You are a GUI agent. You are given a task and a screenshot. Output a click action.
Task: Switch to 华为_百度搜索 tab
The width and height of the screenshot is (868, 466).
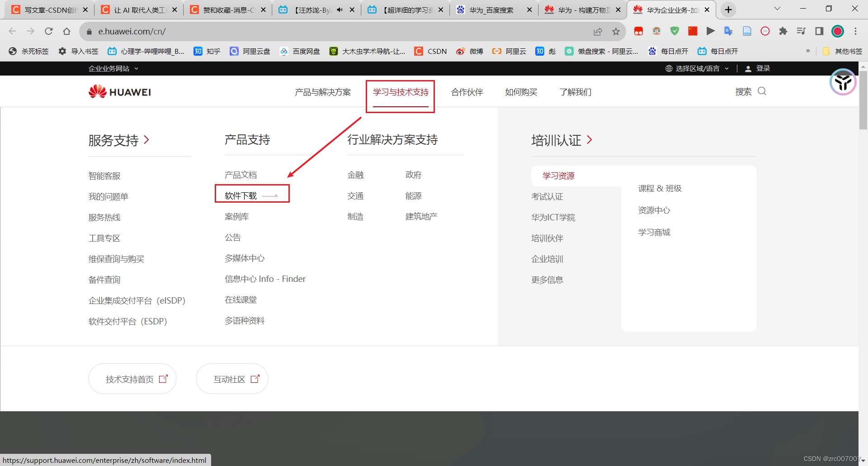494,10
